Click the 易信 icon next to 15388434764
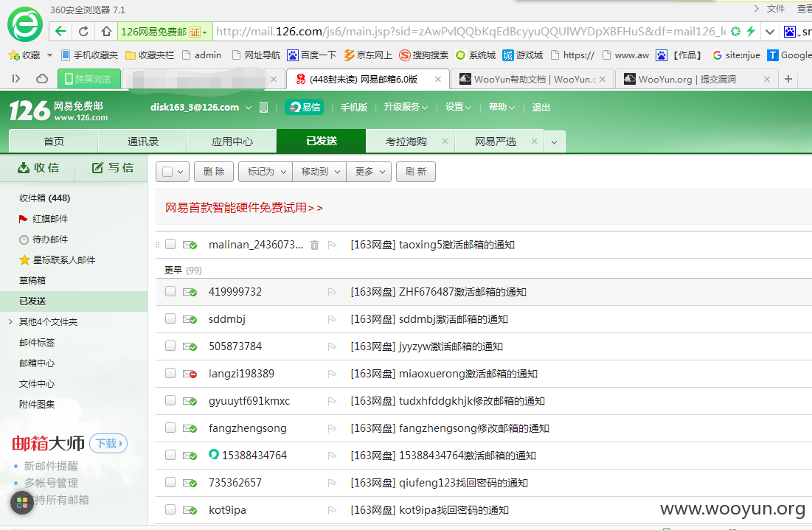This screenshot has height=530, width=812. click(214, 454)
